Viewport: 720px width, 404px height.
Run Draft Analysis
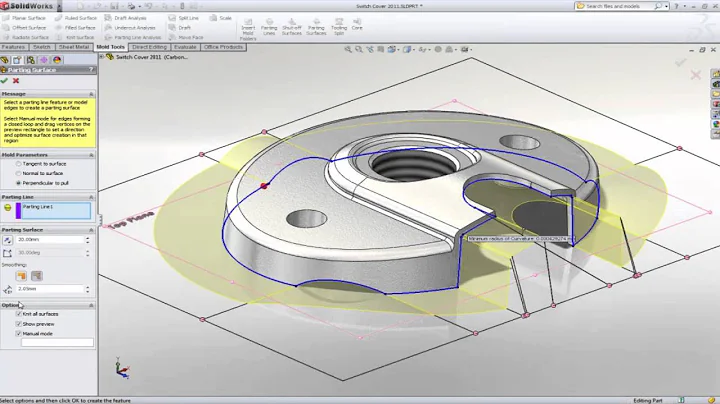[125, 18]
